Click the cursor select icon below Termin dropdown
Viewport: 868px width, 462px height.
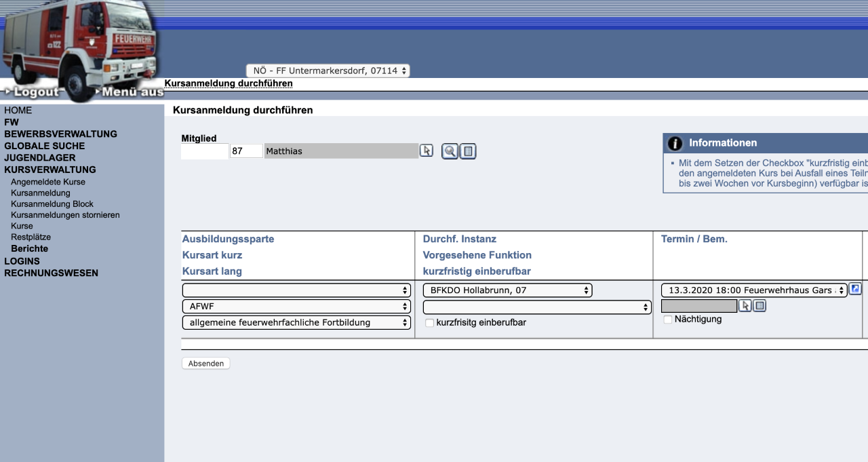(x=745, y=306)
